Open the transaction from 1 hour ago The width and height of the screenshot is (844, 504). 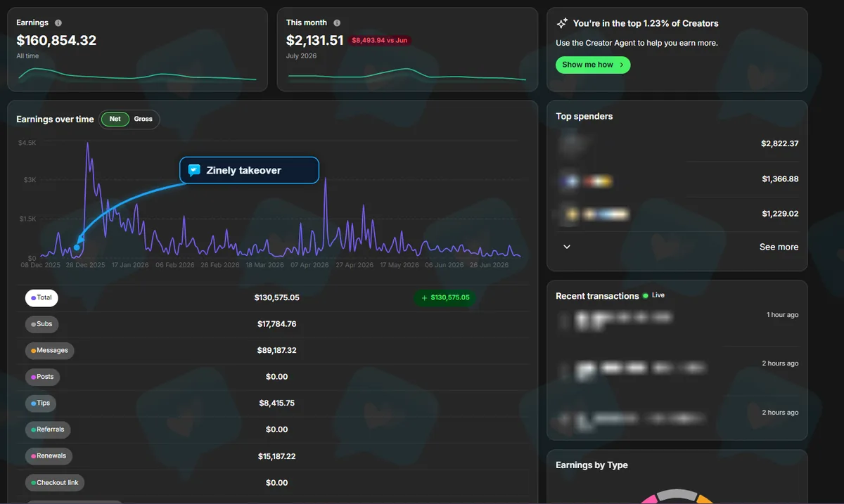tap(678, 321)
